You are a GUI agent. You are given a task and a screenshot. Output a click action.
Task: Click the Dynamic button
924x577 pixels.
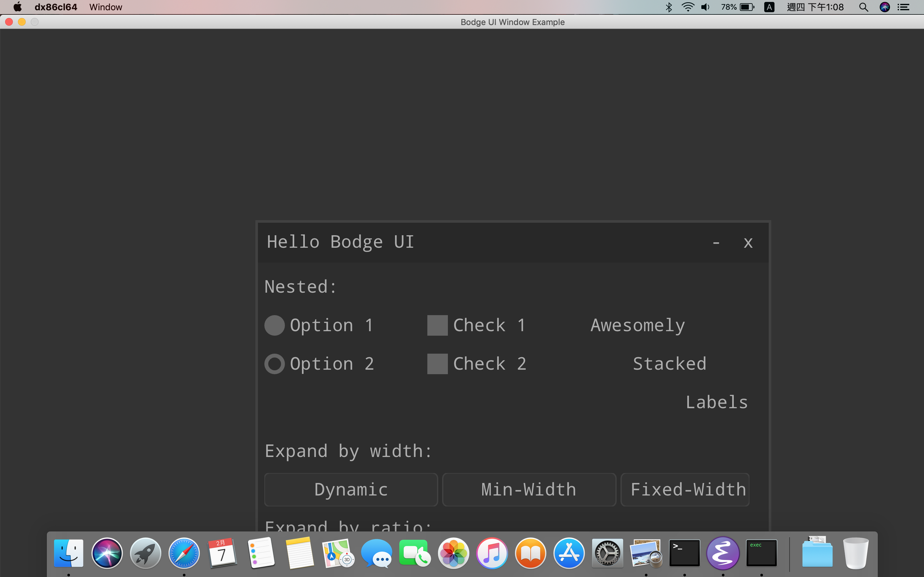(x=351, y=490)
